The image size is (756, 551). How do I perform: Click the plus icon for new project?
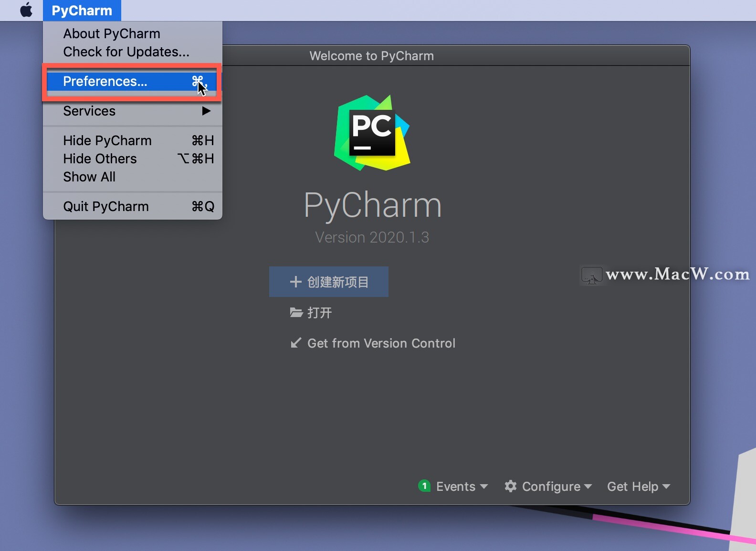(x=296, y=282)
